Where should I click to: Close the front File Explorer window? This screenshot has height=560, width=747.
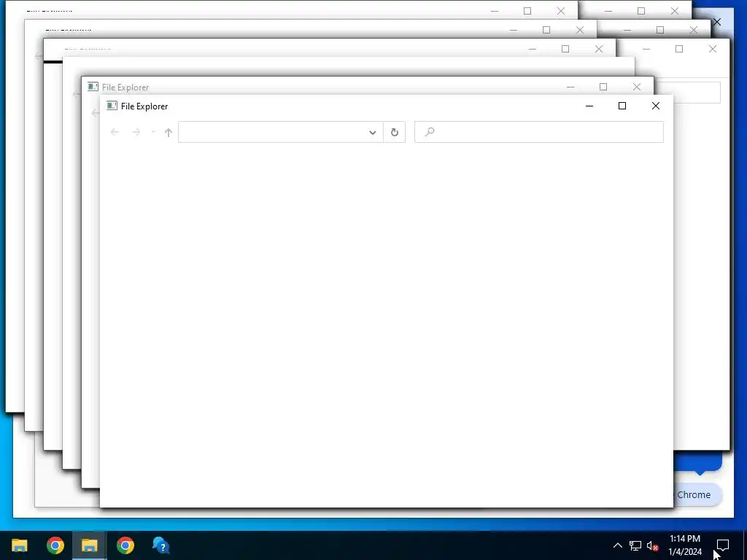656,106
